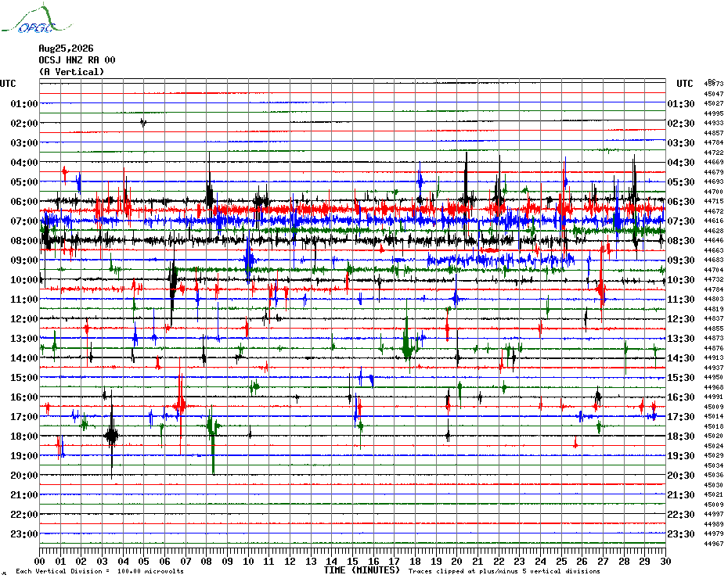This screenshot has height=582, width=728.
Task: Click the TIME (MINUTES) axis title
Action: pyautogui.click(x=362, y=570)
